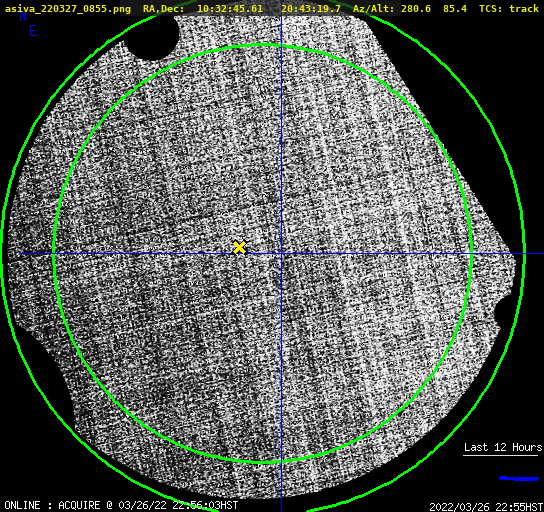Click the Dec value 20:43:19.7
The image size is (544, 512).
pyautogui.click(x=311, y=9)
